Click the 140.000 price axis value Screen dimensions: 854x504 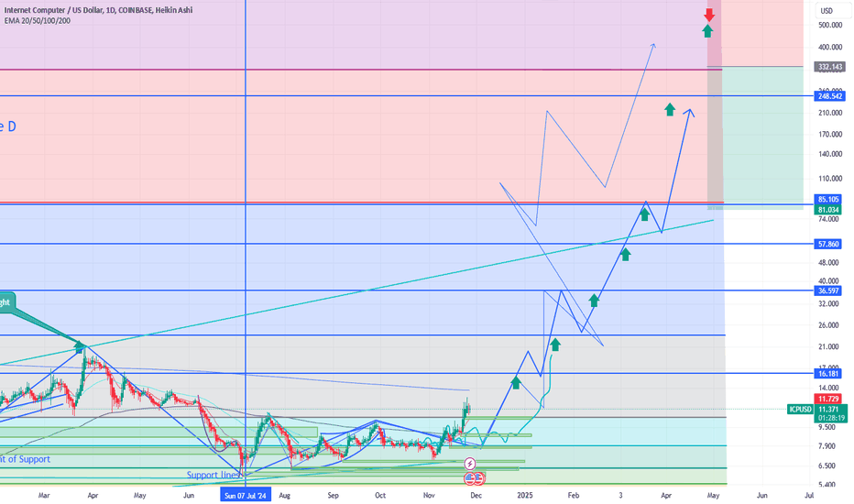point(830,154)
